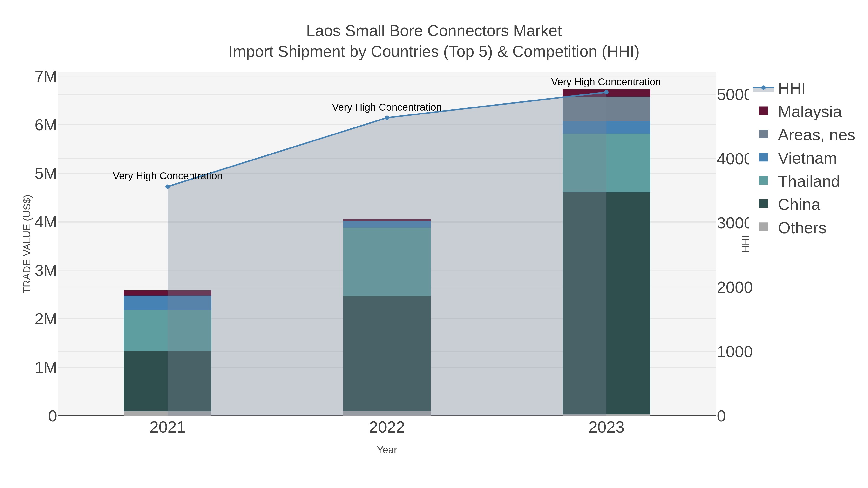Click the Import Shipment by Countries subtitle
Image resolution: width=868 pixels, height=488 pixels.
tap(434, 52)
